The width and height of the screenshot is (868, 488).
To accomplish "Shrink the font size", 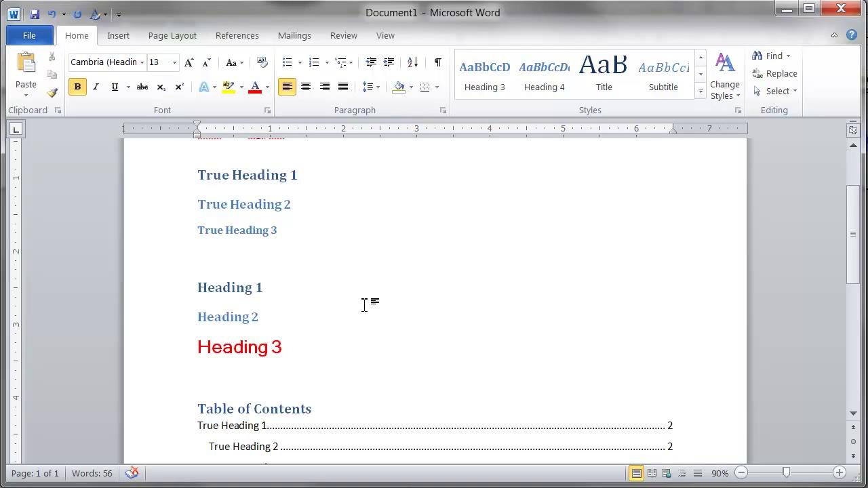I will [x=207, y=62].
